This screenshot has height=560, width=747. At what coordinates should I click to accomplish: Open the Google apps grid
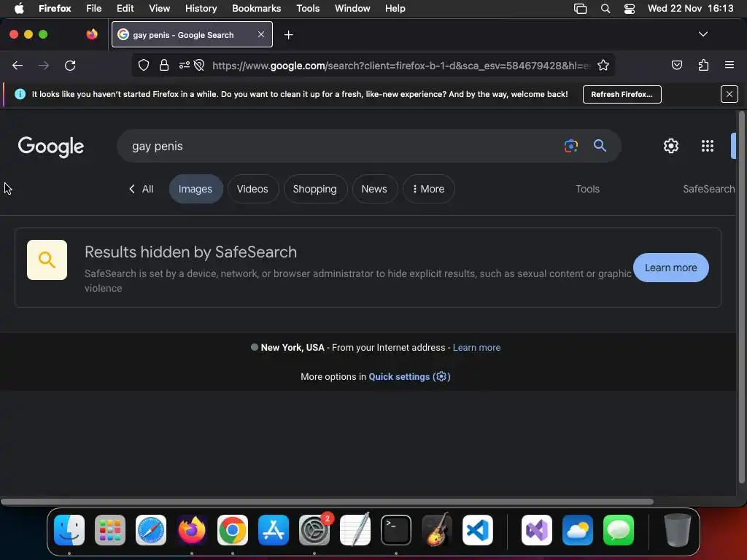tap(707, 146)
